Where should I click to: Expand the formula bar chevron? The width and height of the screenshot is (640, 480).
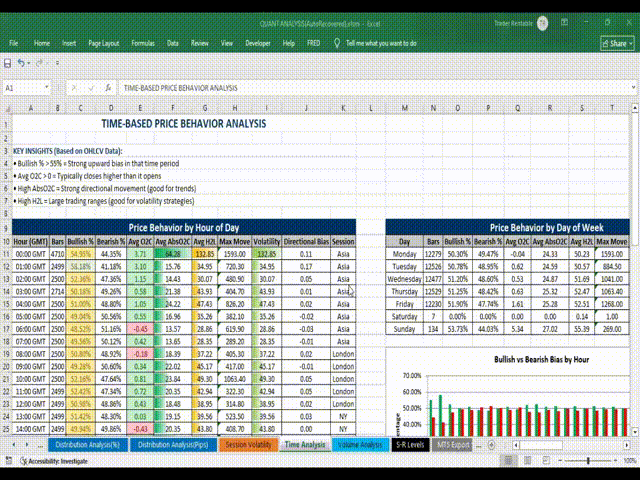(x=631, y=88)
